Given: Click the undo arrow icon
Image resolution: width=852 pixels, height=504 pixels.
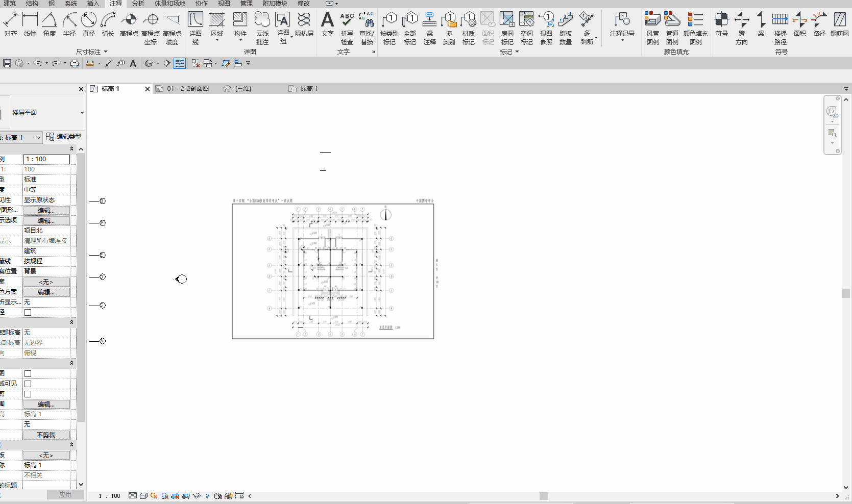Looking at the screenshot, I should pyautogui.click(x=38, y=63).
